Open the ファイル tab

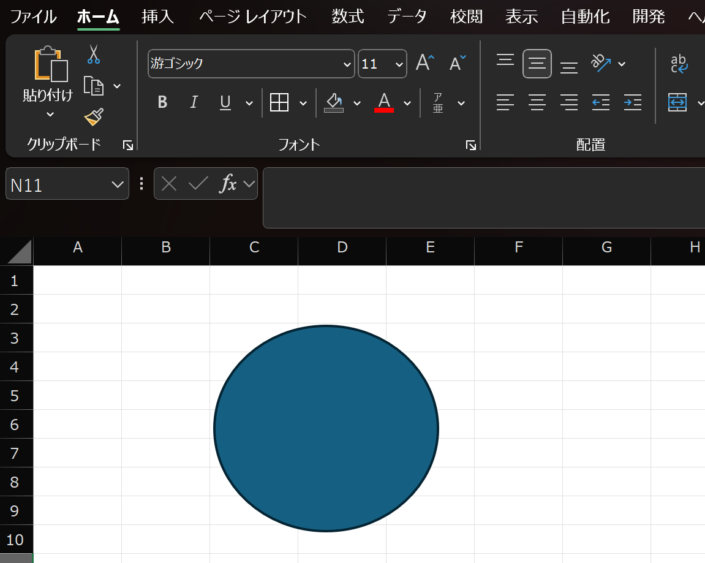(x=33, y=17)
